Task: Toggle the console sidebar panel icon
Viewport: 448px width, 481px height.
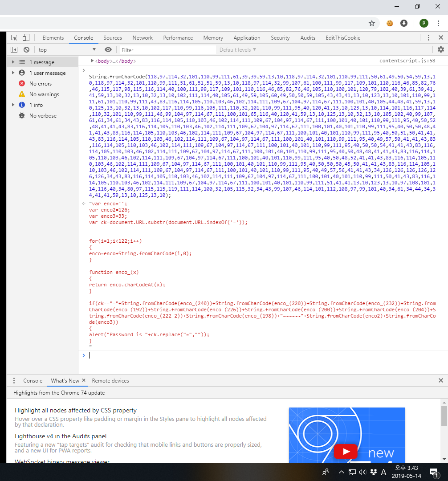Action: coord(14,50)
